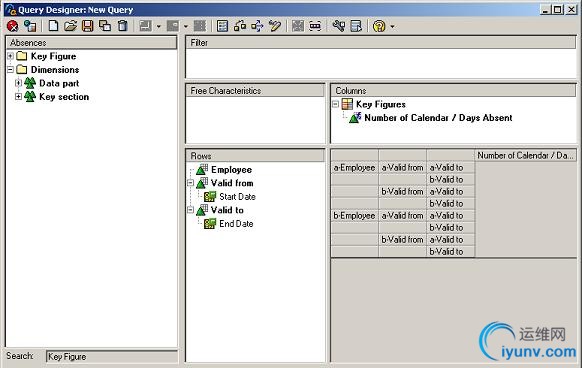Select End Date under Valid to
This screenshot has width=582, height=368.
[x=236, y=224]
